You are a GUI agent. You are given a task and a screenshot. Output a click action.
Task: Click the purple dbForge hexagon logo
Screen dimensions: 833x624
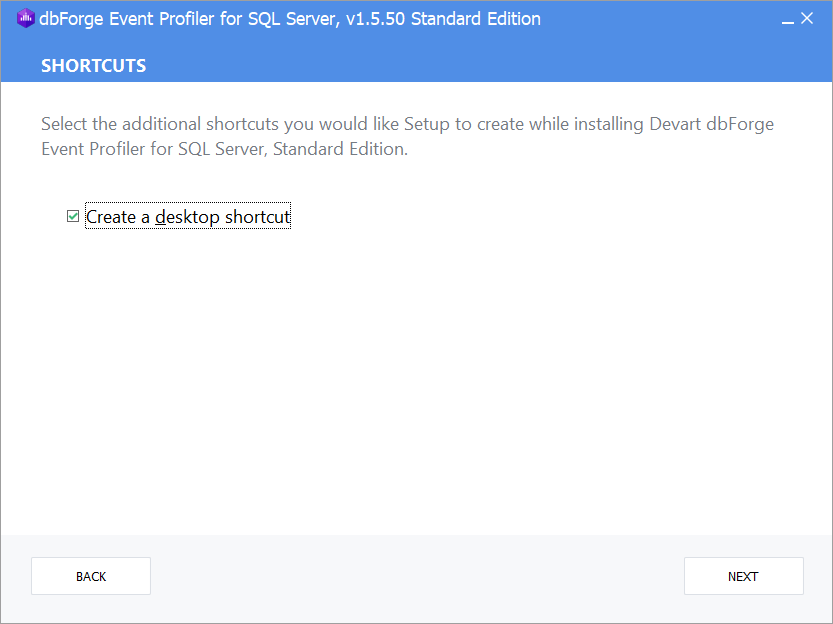[26, 19]
